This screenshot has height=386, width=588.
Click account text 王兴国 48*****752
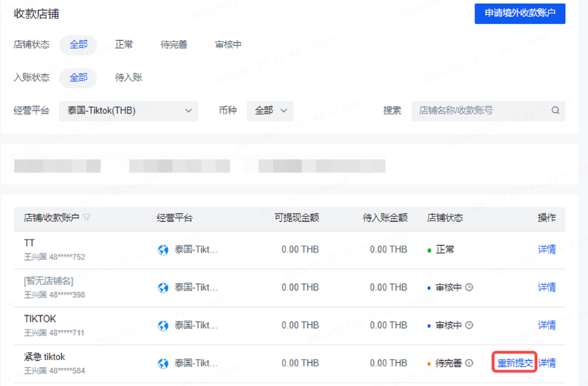coord(55,257)
